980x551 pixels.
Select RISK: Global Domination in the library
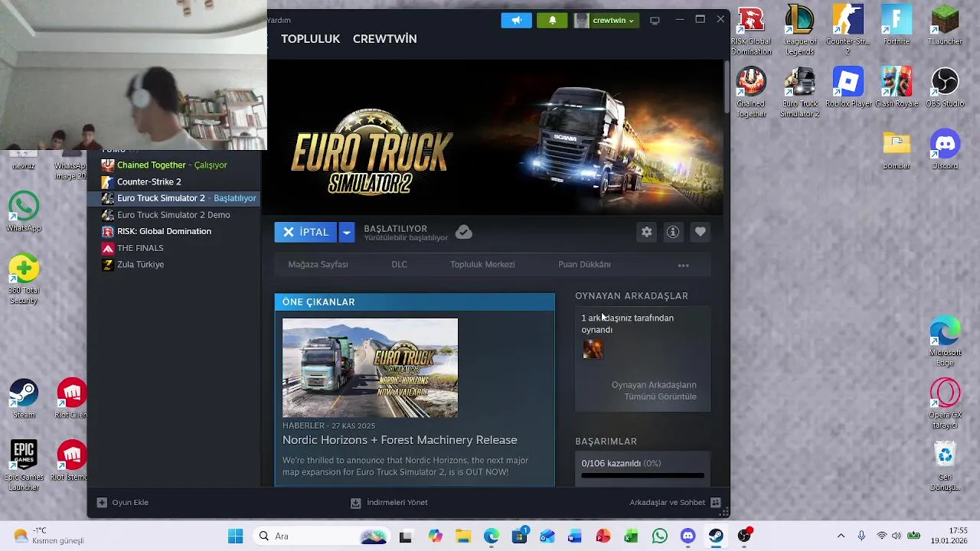pyautogui.click(x=173, y=231)
